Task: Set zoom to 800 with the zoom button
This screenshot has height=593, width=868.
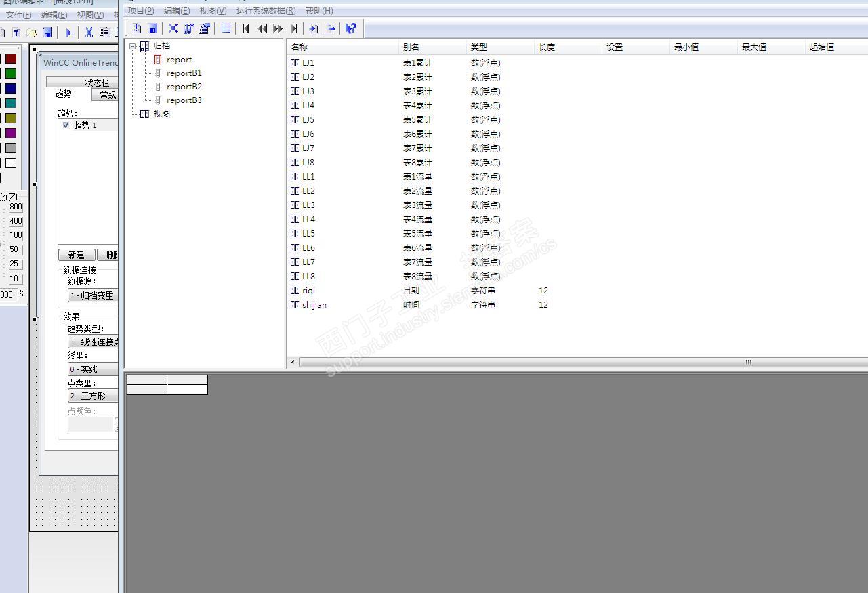Action: point(16,207)
